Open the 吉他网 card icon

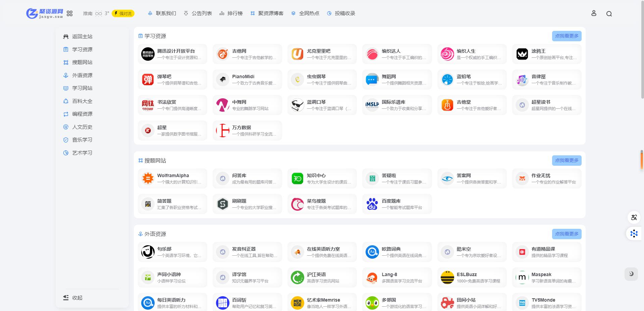tap(223, 54)
